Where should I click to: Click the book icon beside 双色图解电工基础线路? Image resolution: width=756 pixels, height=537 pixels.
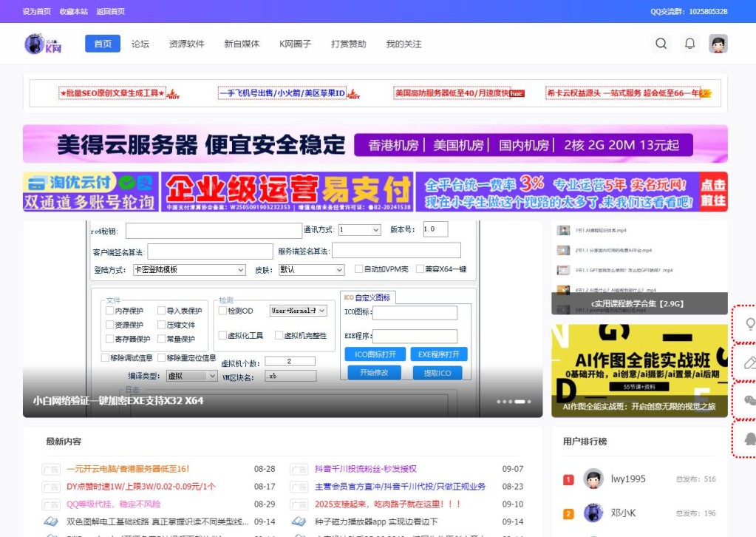pyautogui.click(x=51, y=521)
